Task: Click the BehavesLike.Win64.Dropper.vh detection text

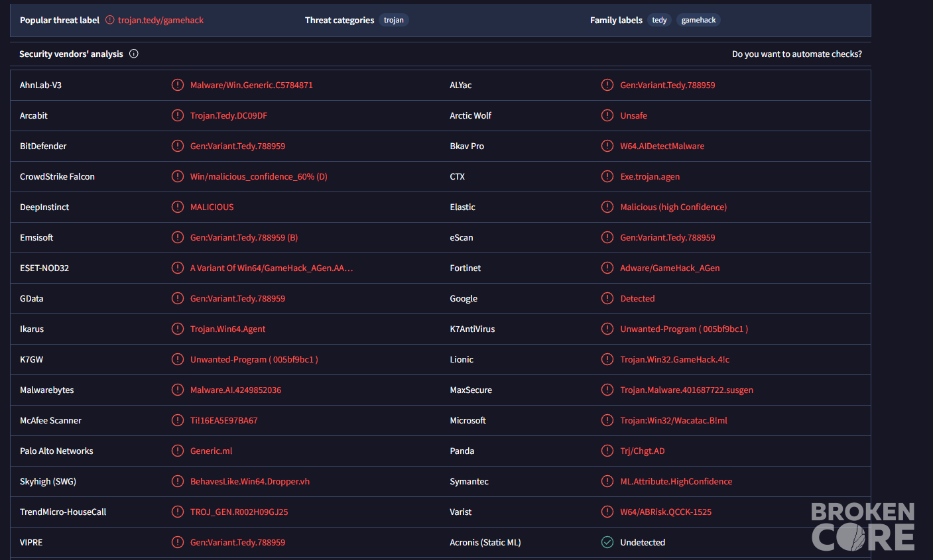Action: tap(250, 481)
